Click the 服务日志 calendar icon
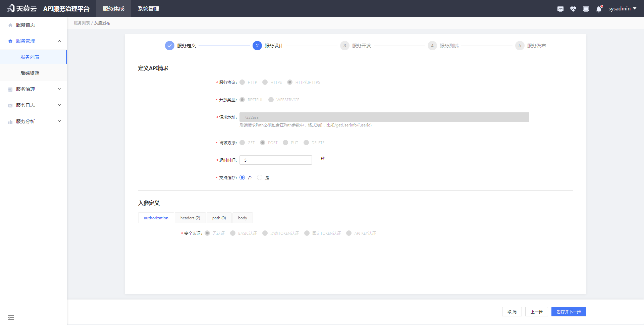This screenshot has width=644, height=325. click(10, 105)
